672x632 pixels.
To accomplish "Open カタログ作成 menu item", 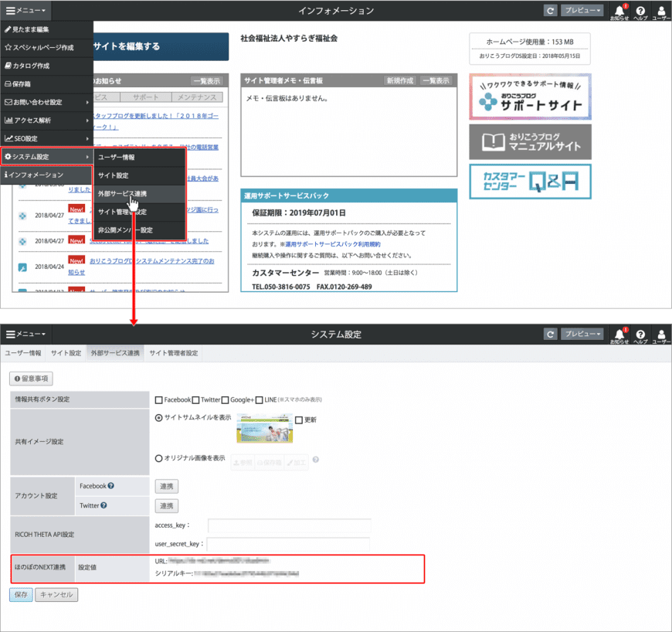I will [x=46, y=66].
